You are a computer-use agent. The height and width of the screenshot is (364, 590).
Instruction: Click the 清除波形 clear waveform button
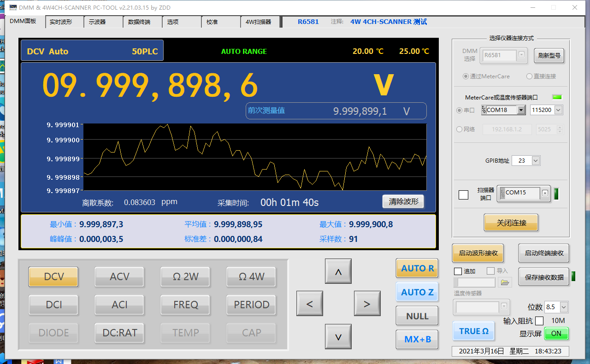(403, 202)
